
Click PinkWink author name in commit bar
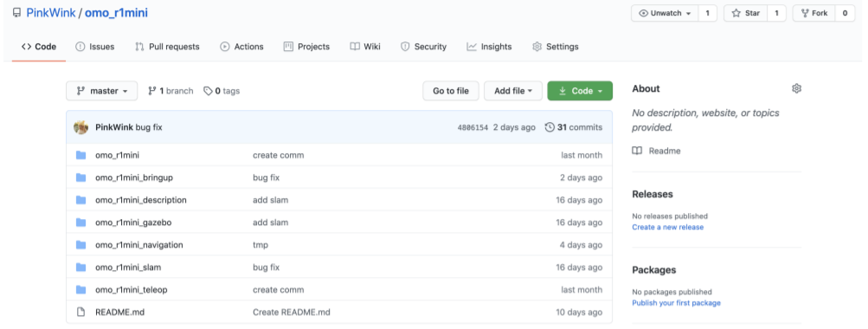click(114, 127)
